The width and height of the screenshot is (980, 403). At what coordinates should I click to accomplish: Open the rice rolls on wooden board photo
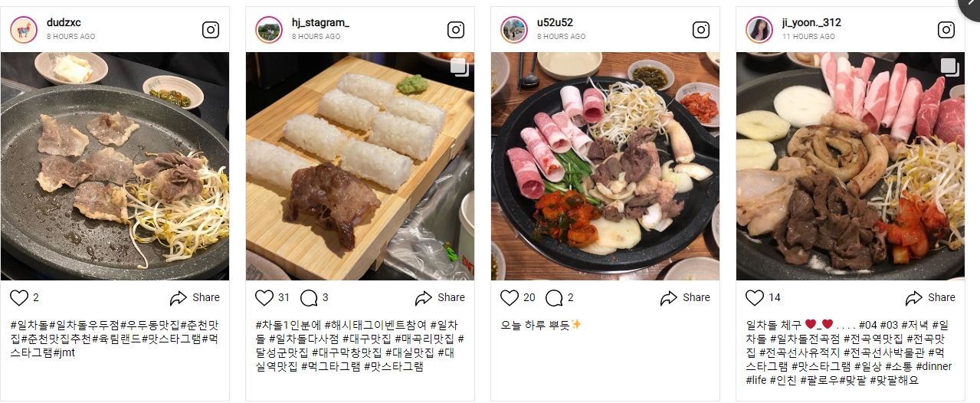pos(360,166)
